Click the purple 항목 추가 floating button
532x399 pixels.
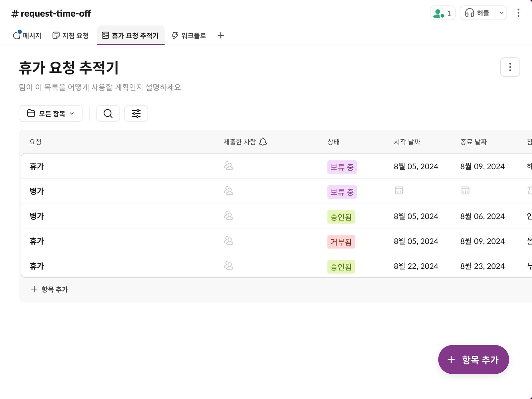pos(473,359)
